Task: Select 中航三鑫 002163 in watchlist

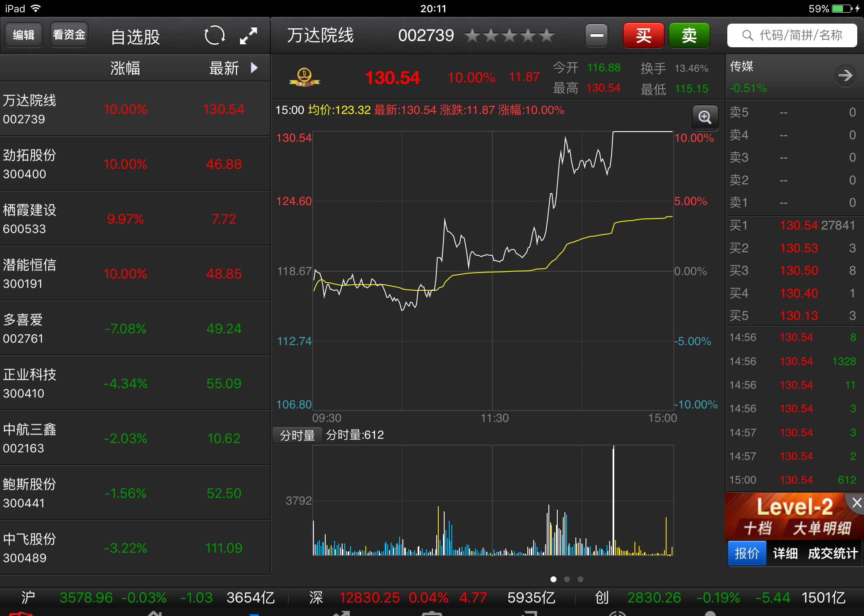Action: [135, 438]
